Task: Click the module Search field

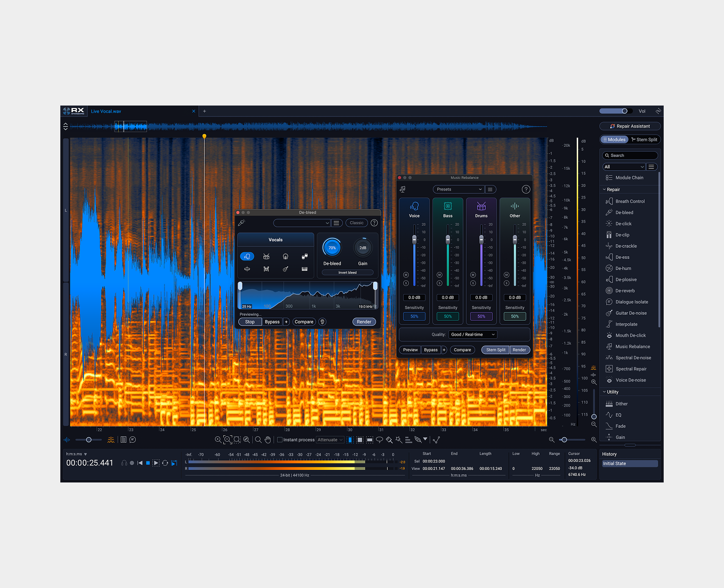Action: [x=630, y=155]
